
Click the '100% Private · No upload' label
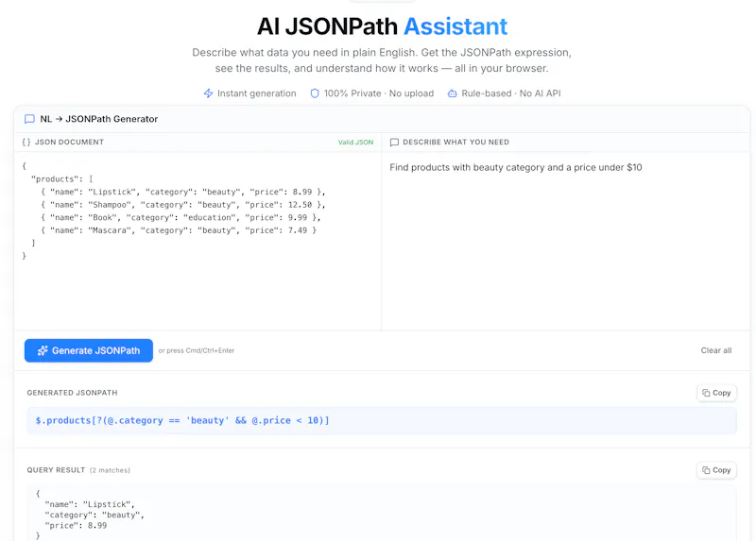click(379, 93)
